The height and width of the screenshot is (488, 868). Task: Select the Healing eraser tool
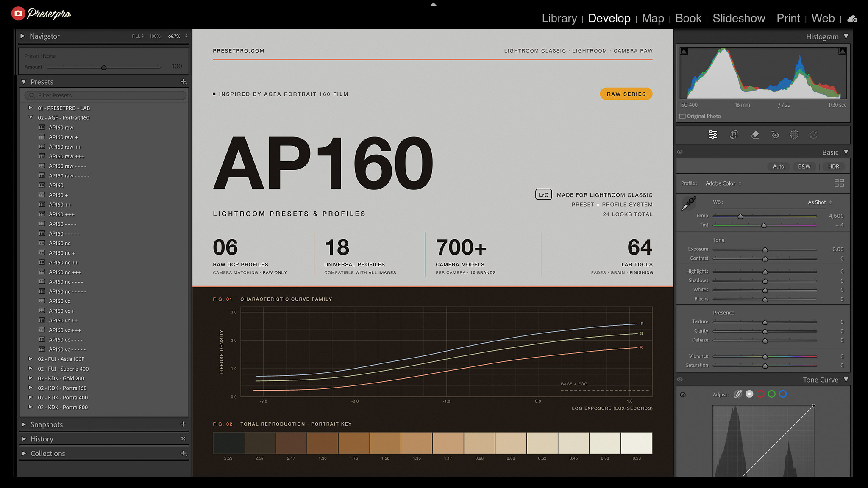755,135
